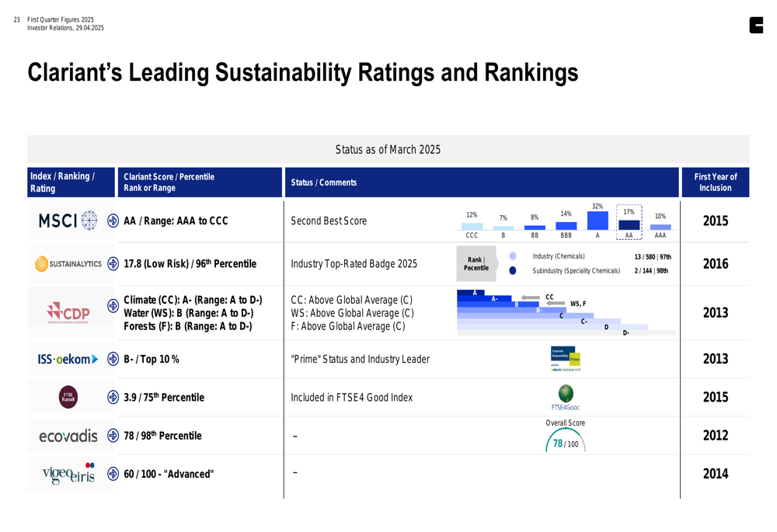The image size is (777, 532).
Task: Click "Climate (CC): A- (Range: A to D-)" line
Action: click(193, 300)
